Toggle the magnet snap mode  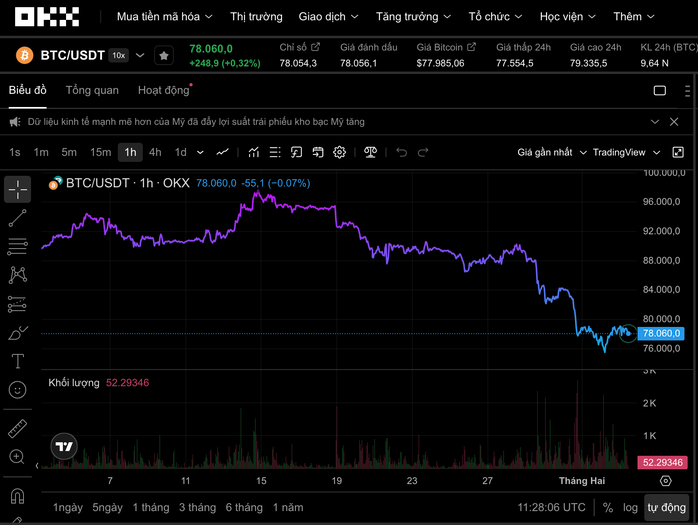click(x=17, y=495)
